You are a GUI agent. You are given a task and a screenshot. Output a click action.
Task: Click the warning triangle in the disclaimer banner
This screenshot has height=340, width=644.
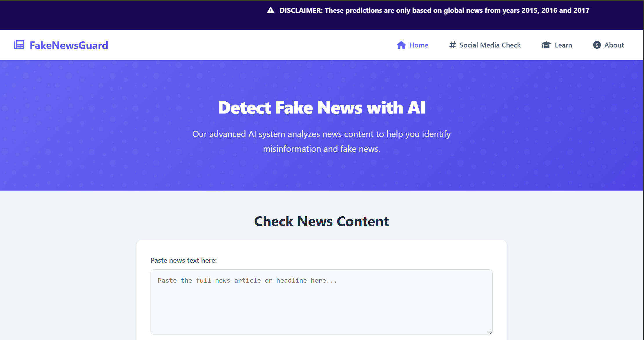pos(270,10)
